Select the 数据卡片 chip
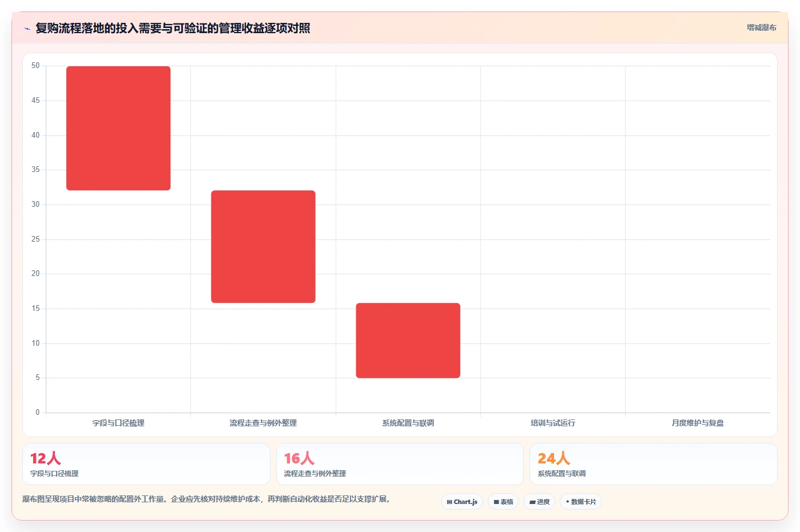Viewport: 800px width, 532px height. tap(581, 502)
